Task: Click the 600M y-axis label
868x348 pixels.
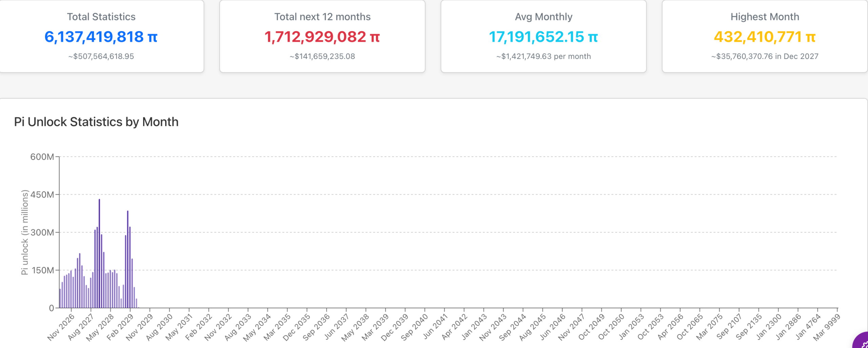Action: pyautogui.click(x=42, y=157)
